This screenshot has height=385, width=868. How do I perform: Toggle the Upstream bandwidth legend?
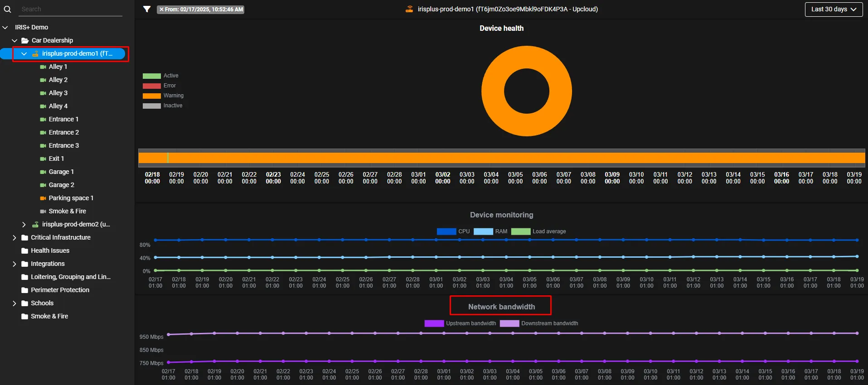[x=460, y=323]
